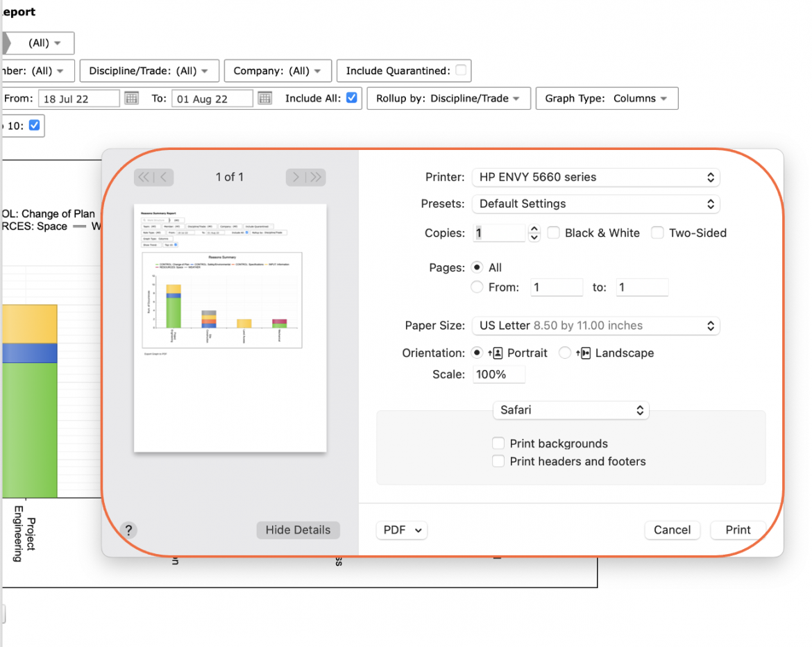This screenshot has width=812, height=647.
Task: Uncheck the Top 10 checkbox
Action: tap(34, 125)
